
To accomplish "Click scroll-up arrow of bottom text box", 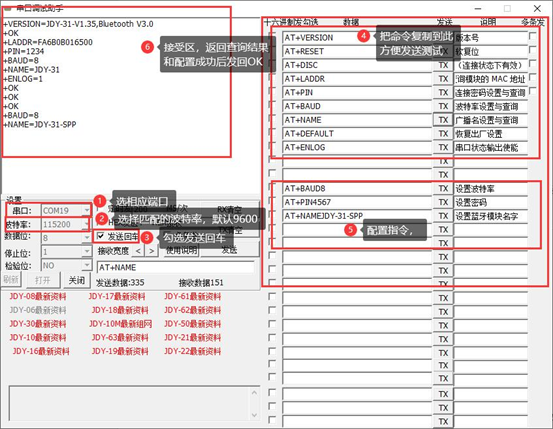I will click(x=254, y=392).
